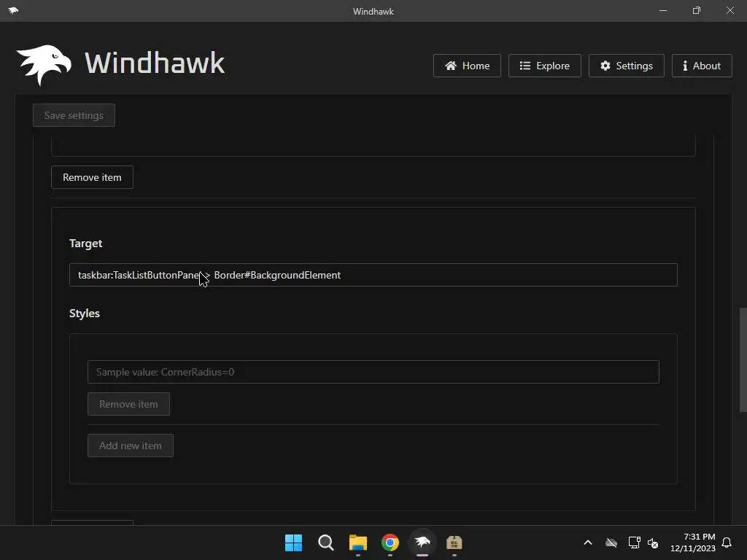Open the Explore page
The image size is (747, 560).
point(544,66)
